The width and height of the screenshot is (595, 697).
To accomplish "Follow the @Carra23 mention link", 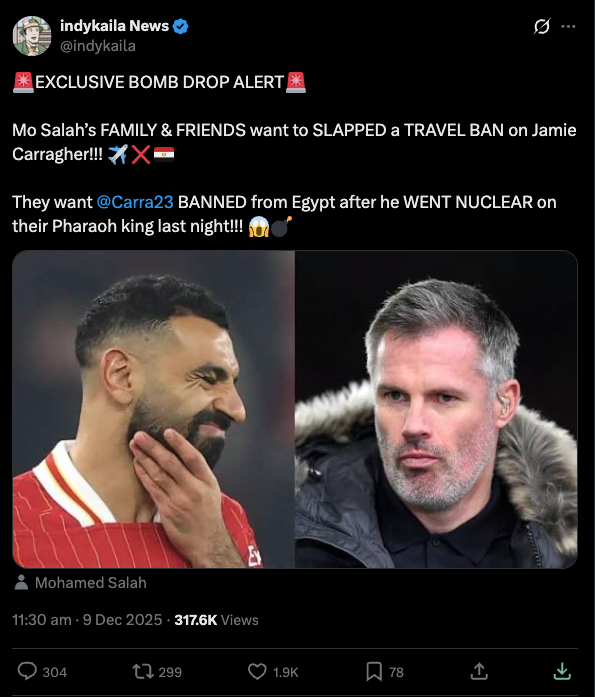I will 135,202.
